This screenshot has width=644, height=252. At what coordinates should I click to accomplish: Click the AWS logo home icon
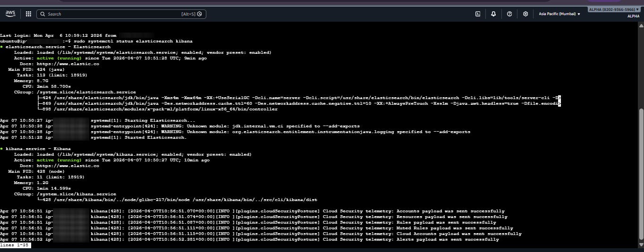pyautogui.click(x=10, y=14)
